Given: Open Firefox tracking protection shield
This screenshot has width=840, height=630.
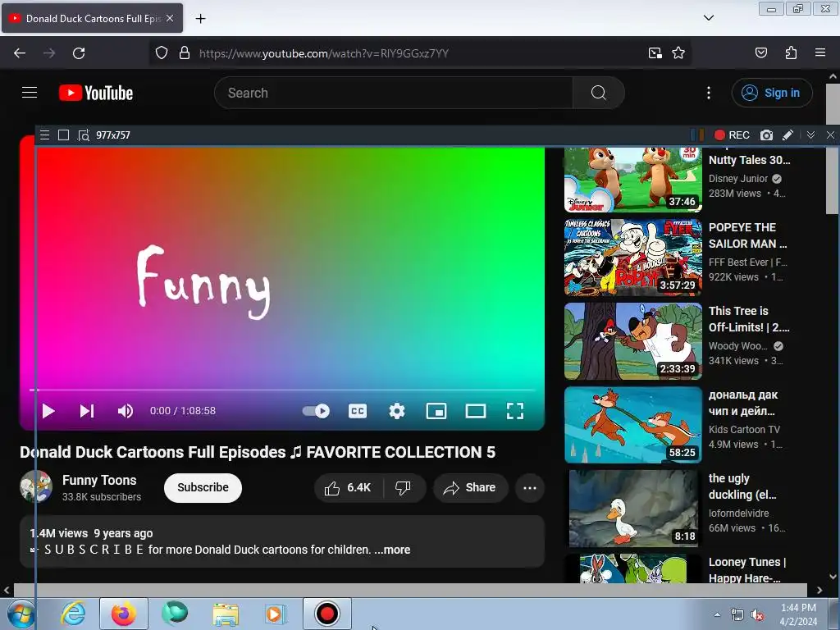Looking at the screenshot, I should tap(162, 53).
